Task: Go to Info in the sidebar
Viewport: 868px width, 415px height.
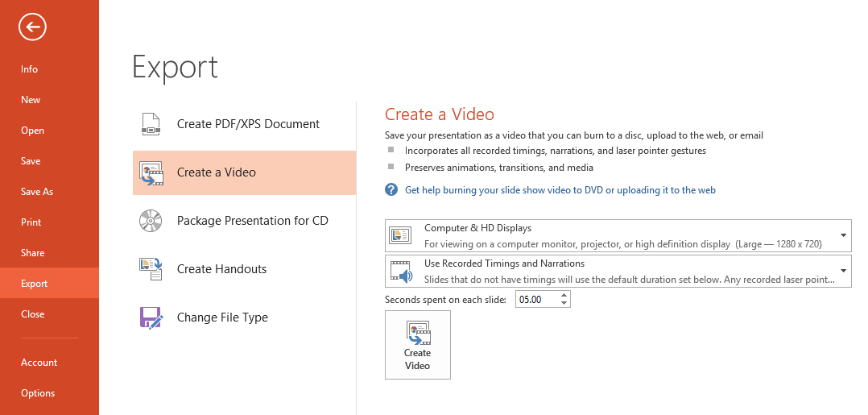Action: tap(30, 69)
